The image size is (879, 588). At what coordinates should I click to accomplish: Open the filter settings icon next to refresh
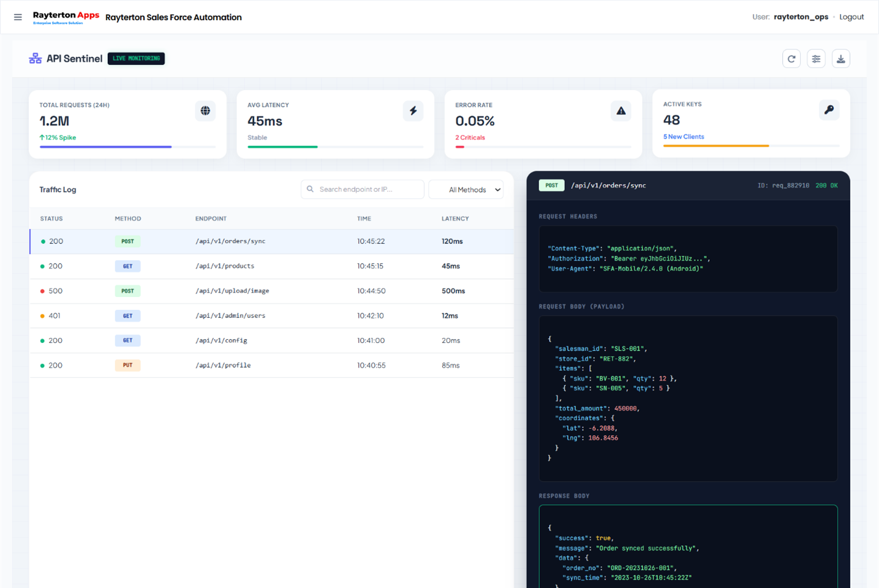[x=816, y=58]
